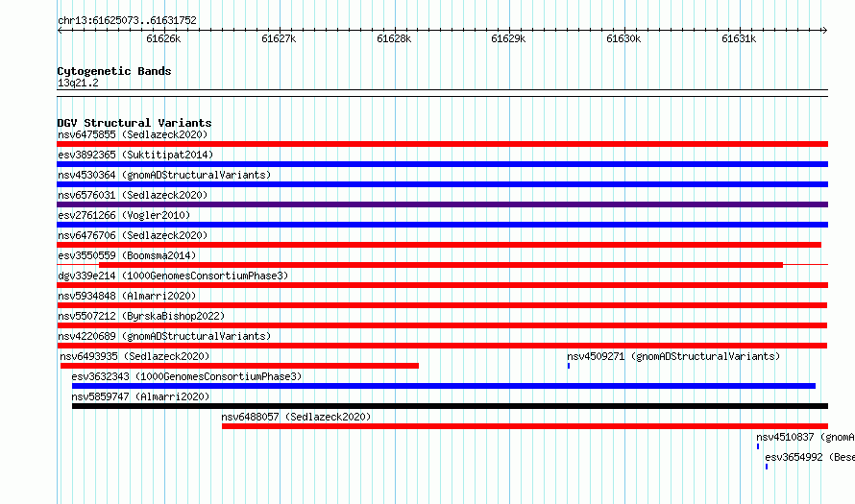
Task: Select the nsv6476706 (Sedlazeck2020) label
Action: pyautogui.click(x=133, y=235)
